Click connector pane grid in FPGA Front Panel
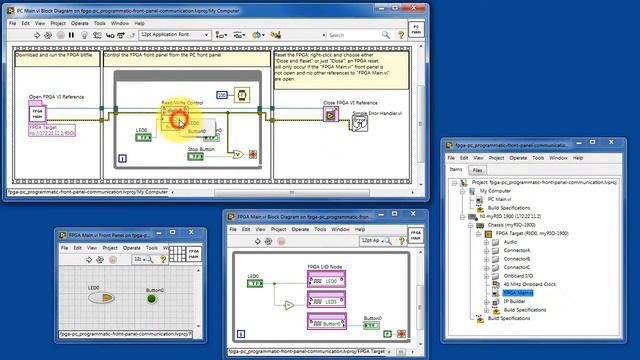This screenshot has width=640, height=360. [x=177, y=254]
